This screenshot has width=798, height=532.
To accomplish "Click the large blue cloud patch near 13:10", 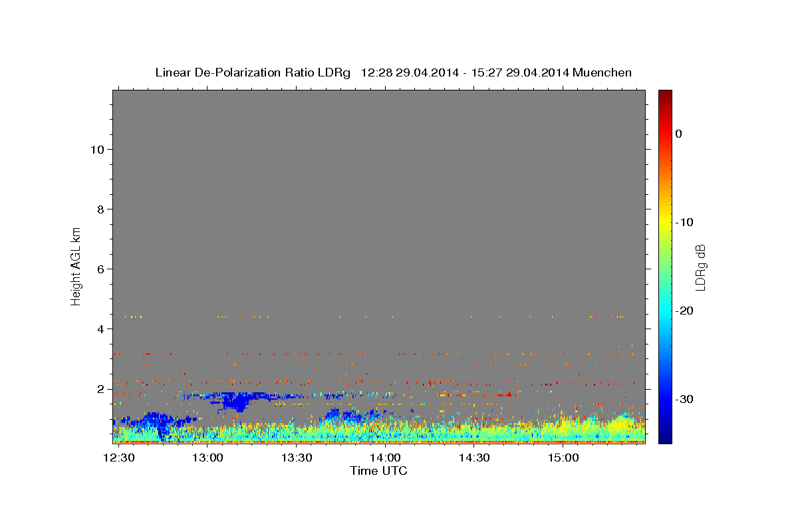I will click(236, 401).
